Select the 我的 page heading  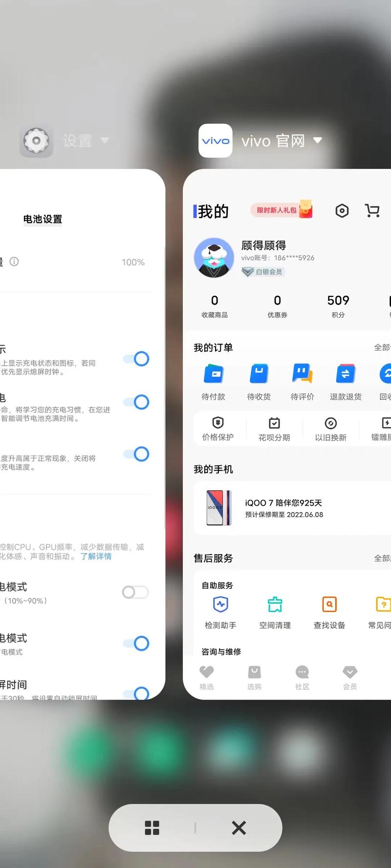pos(213,211)
